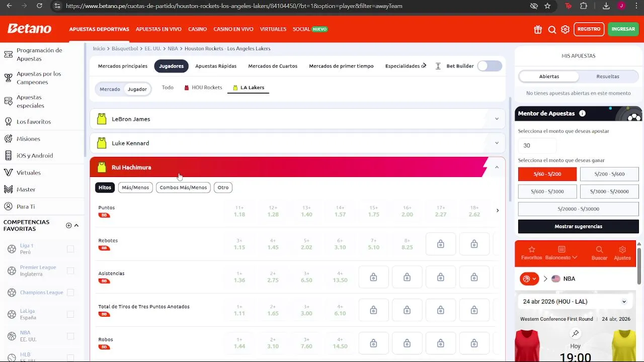The height and width of the screenshot is (362, 644).
Task: Open the Baloncesto dropdown in widget
Action: point(561,253)
